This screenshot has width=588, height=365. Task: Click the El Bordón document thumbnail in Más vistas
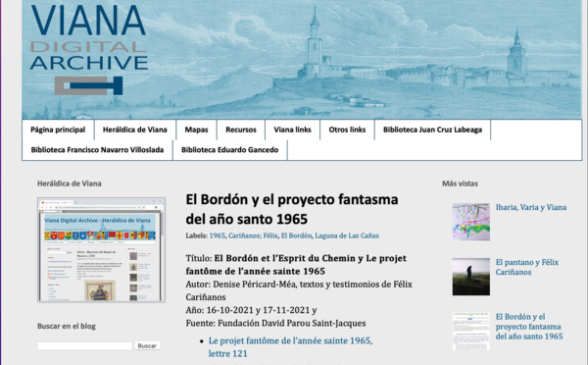[471, 332]
